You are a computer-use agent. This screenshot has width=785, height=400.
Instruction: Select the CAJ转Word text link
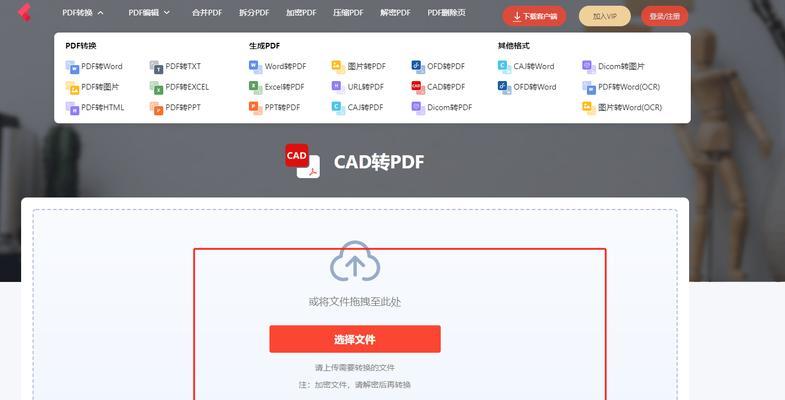coord(534,67)
